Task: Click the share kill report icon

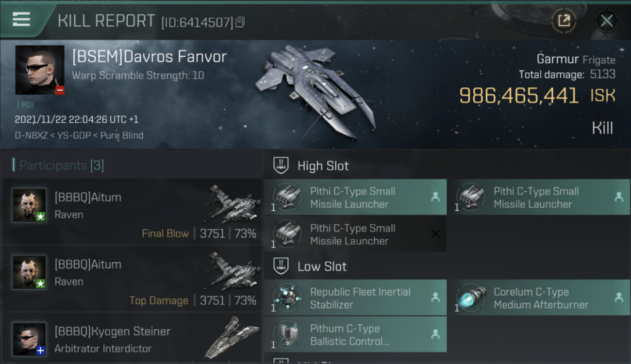Action: pyautogui.click(x=564, y=21)
